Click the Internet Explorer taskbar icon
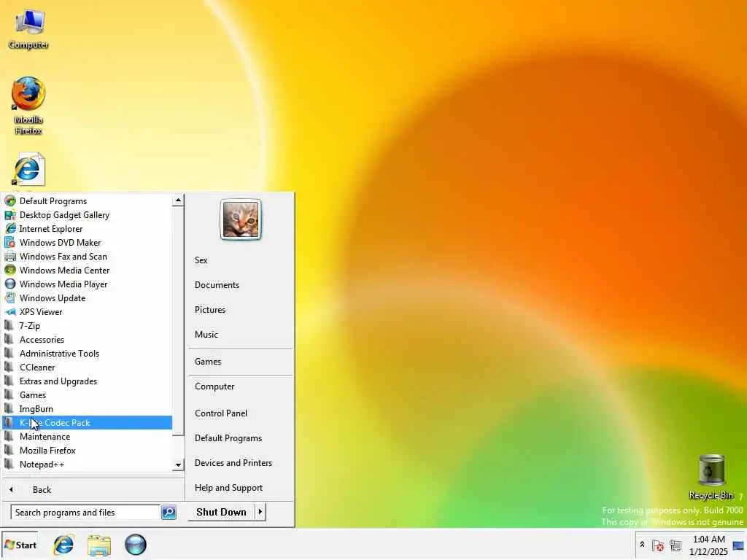This screenshot has width=747, height=560. pos(63,544)
